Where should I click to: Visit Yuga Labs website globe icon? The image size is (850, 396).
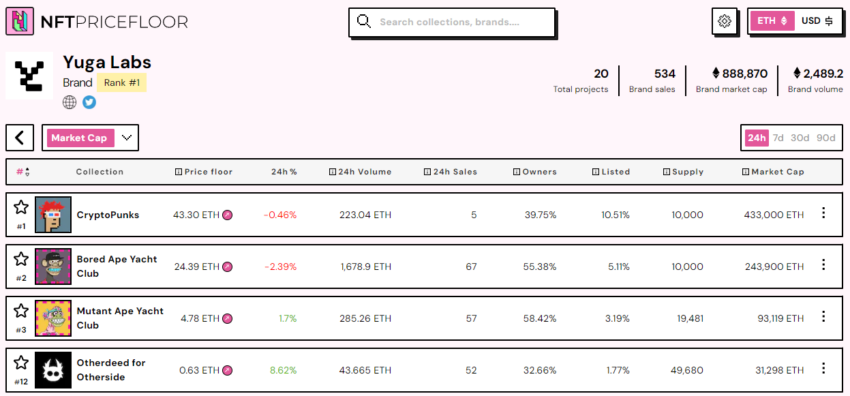tap(69, 102)
